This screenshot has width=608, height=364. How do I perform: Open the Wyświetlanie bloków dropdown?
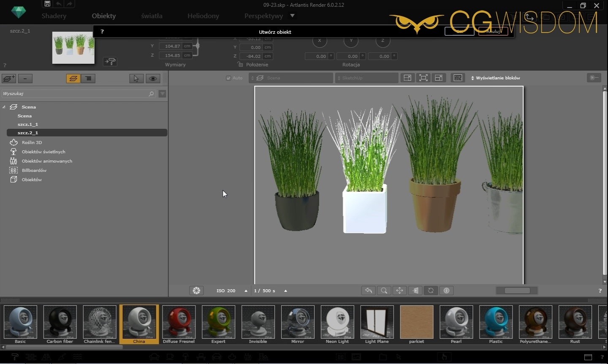tap(496, 78)
